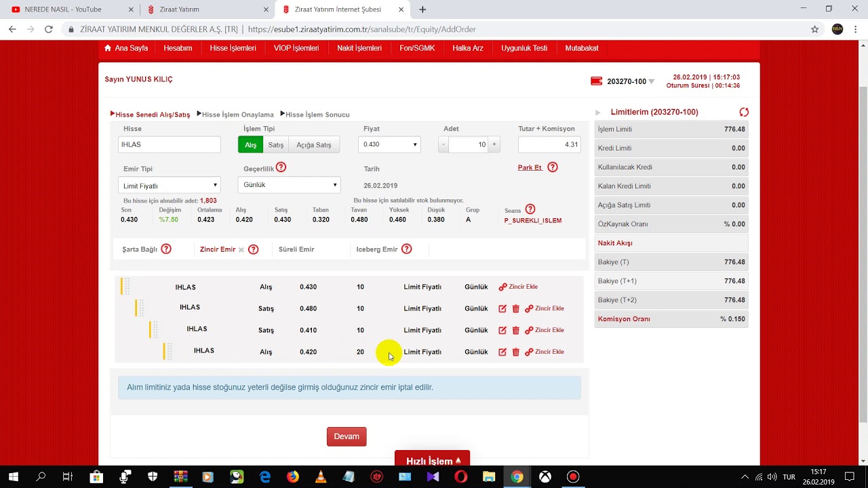
Task: Open the Uygunluk Testi menu
Action: tap(524, 48)
